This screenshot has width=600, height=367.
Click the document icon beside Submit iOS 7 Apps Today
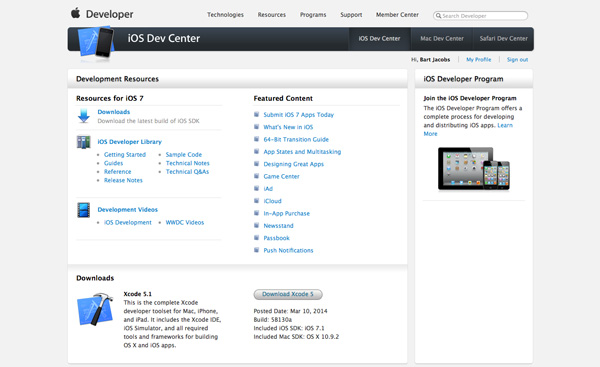pyautogui.click(x=256, y=114)
